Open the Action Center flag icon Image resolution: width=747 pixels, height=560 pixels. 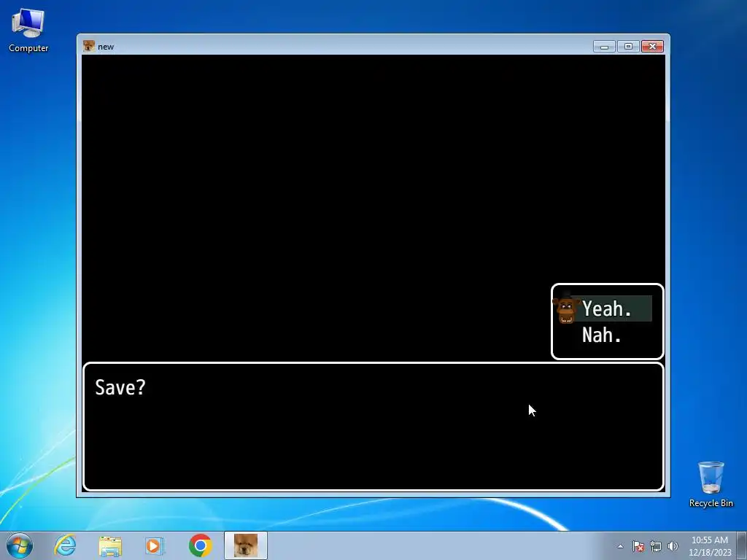(638, 546)
